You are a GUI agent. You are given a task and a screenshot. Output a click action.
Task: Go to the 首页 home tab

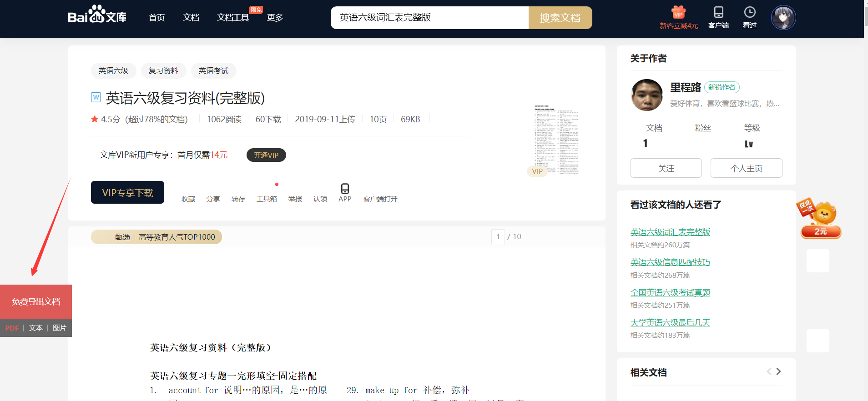coord(156,18)
